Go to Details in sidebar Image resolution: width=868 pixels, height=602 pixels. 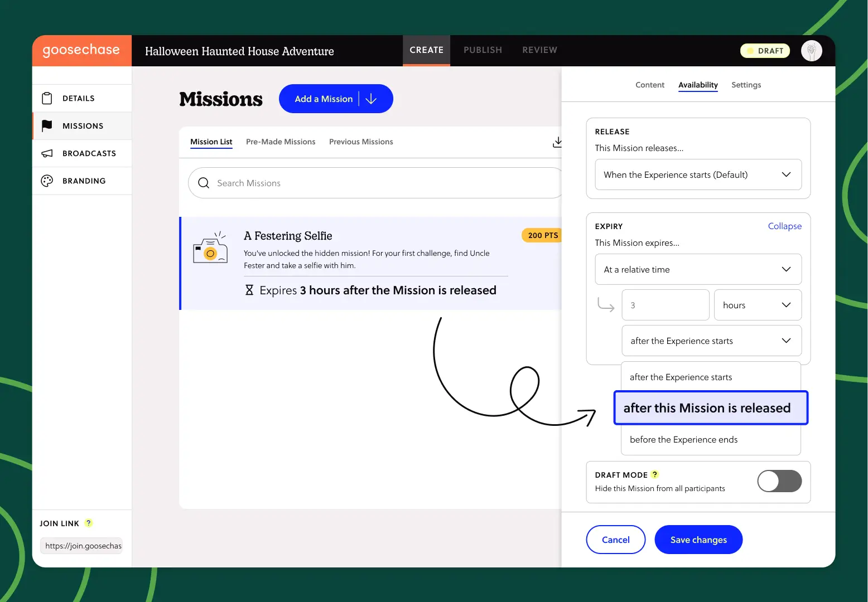[82, 98]
